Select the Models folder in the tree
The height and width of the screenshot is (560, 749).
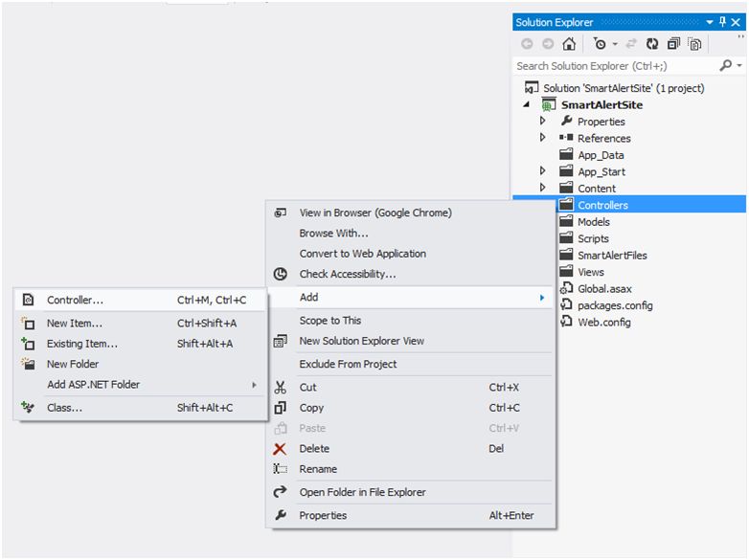pyautogui.click(x=594, y=221)
